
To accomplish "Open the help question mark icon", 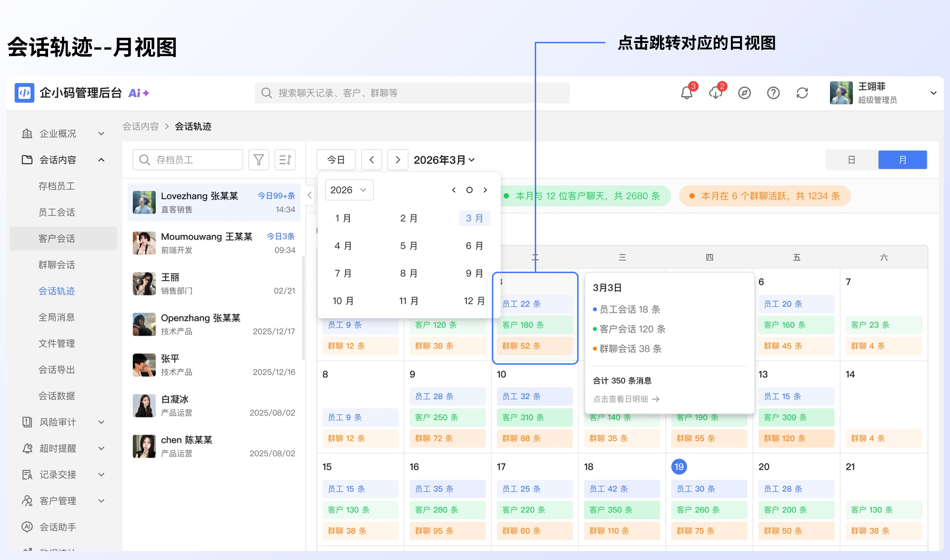I will (773, 93).
